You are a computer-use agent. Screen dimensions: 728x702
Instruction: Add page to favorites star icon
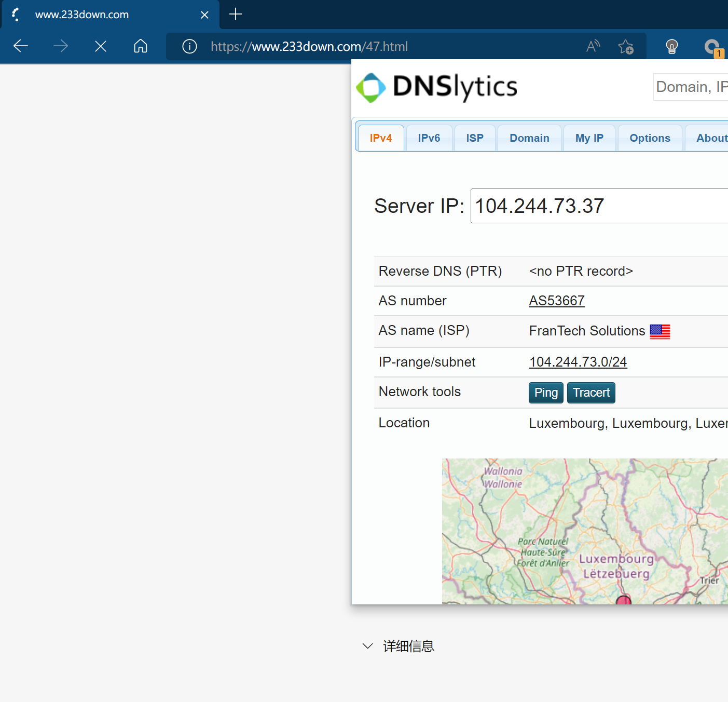(626, 47)
